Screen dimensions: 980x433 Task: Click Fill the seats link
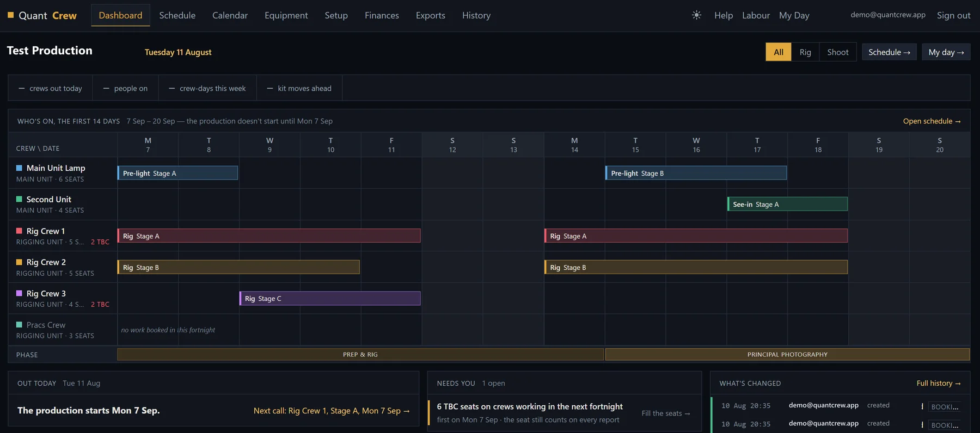click(666, 413)
